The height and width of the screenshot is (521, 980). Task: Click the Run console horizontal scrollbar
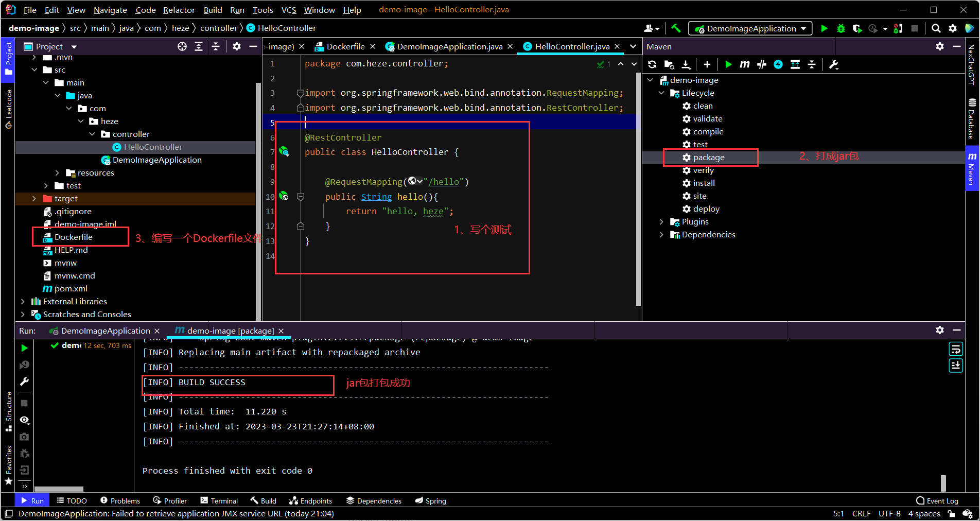pyautogui.click(x=59, y=489)
